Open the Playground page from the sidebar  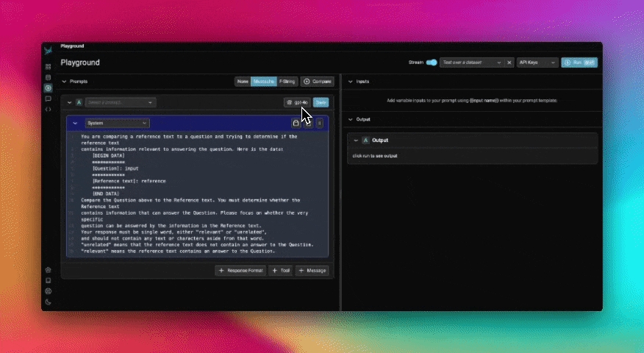click(x=49, y=88)
